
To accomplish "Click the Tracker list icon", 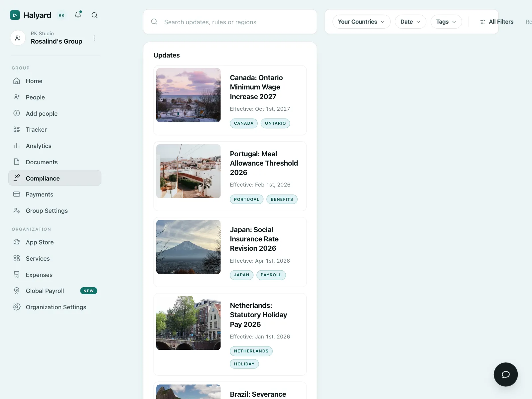I will click(17, 129).
